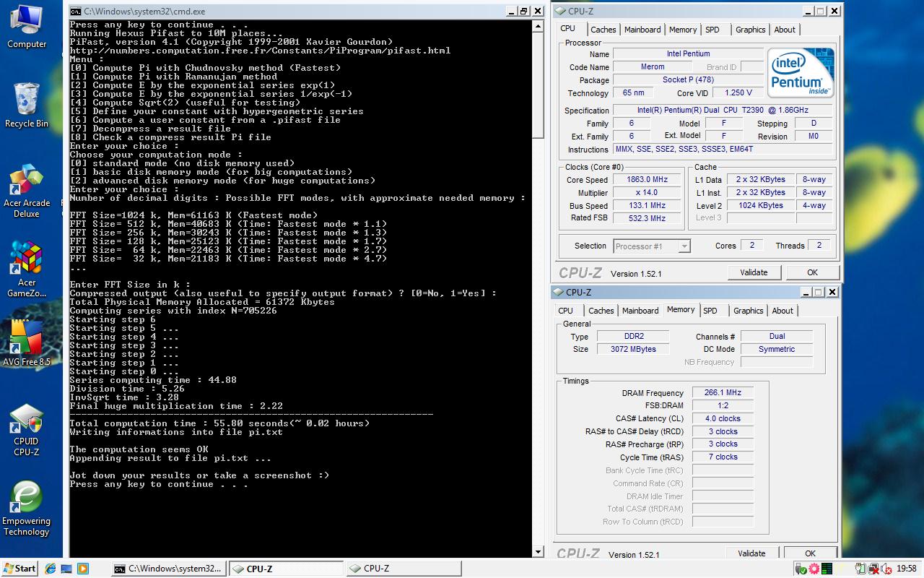
Task: Open the Computer desktop icon
Action: 27,27
